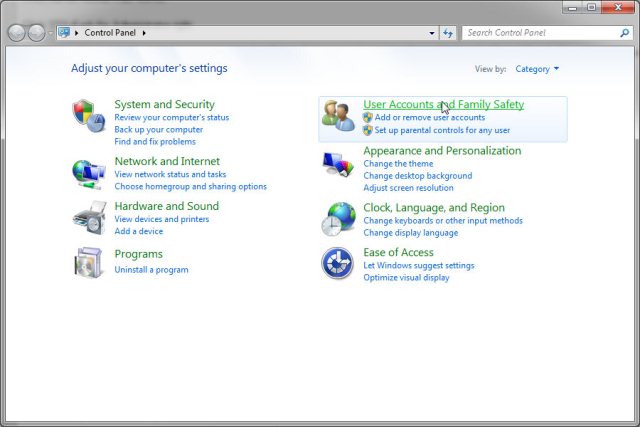Viewport: 640px width, 427px height.
Task: Click the Back navigation button
Action: (x=18, y=33)
